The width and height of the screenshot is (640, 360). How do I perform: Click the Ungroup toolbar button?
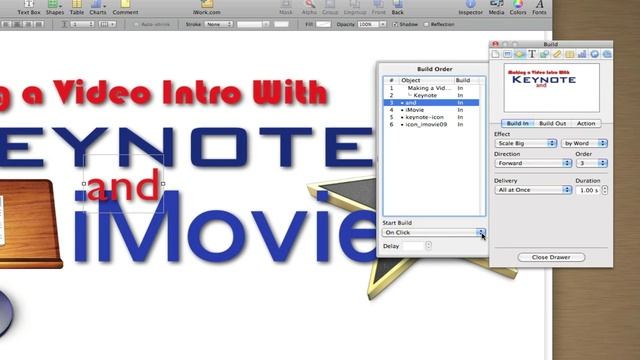point(355,7)
